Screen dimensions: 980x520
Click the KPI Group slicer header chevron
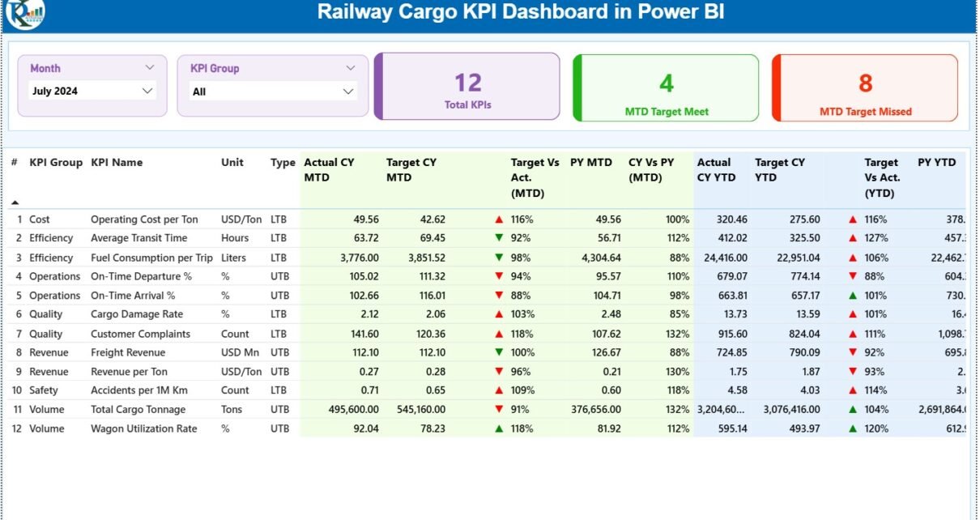point(350,68)
